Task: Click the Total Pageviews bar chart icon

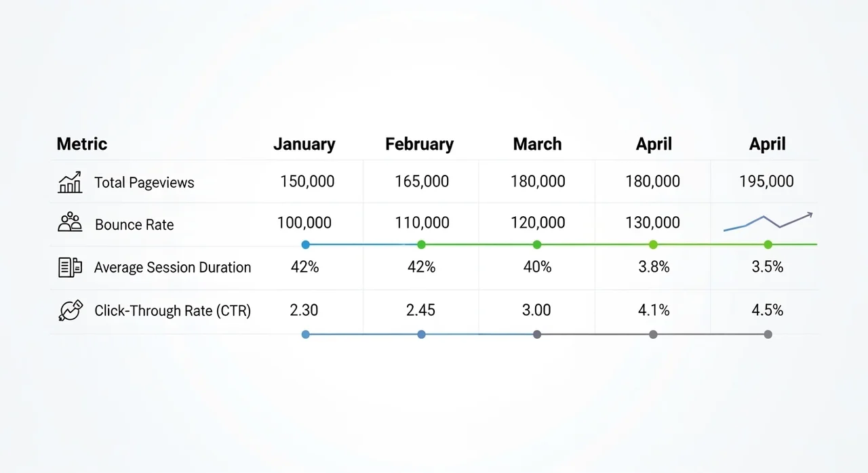Action: point(70,182)
